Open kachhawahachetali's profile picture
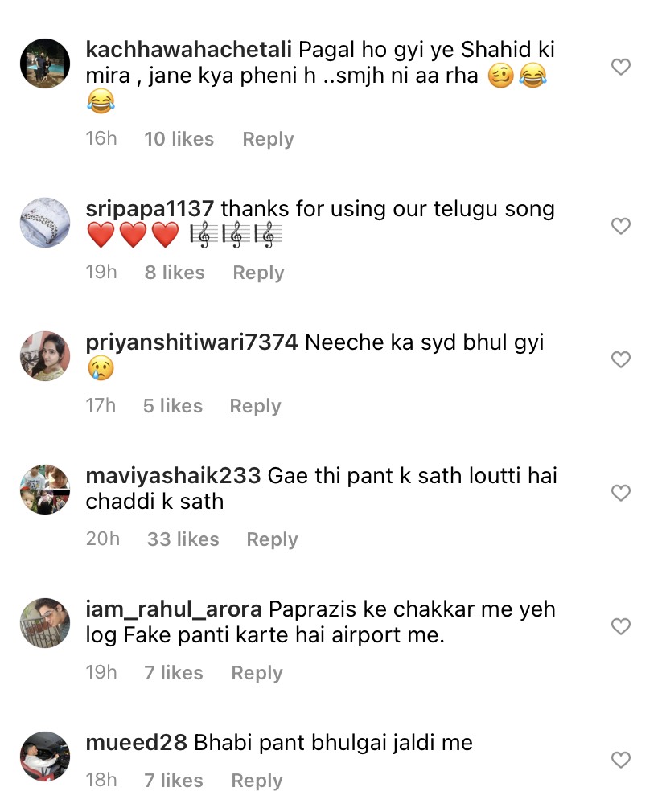The height and width of the screenshot is (812, 666). [x=45, y=64]
